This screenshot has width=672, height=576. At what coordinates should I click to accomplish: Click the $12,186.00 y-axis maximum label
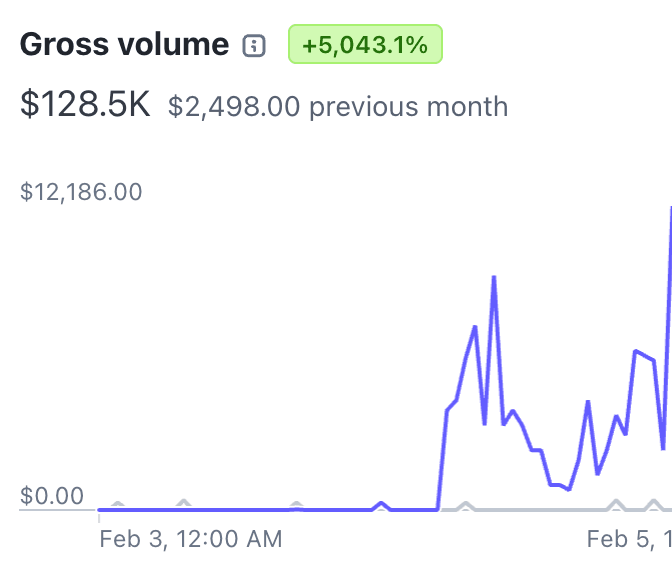(x=81, y=192)
